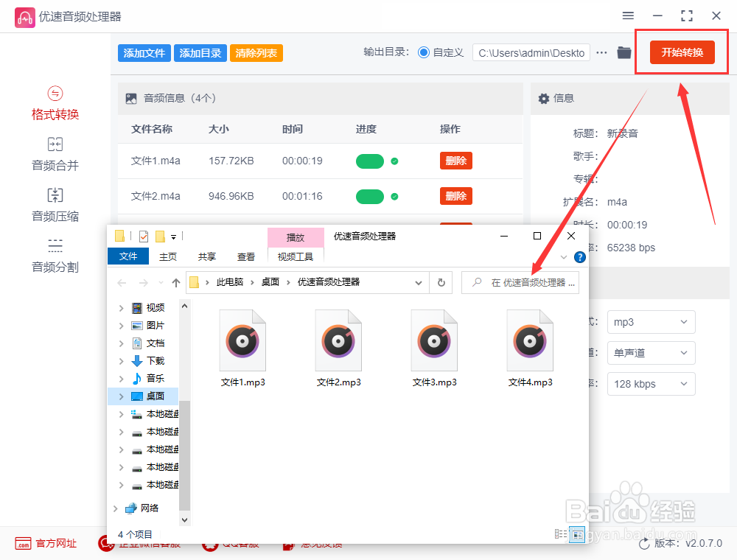Click the output path input field
This screenshot has width=737, height=560.
coord(531,52)
